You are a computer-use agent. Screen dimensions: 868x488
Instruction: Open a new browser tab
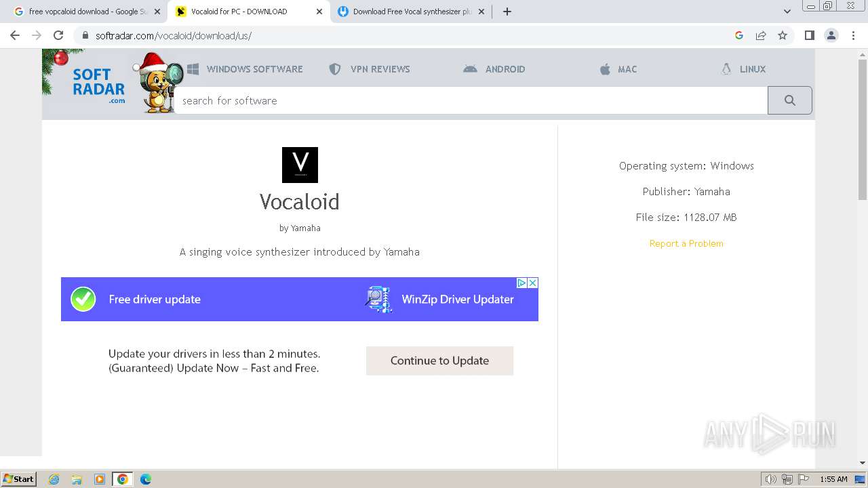[507, 12]
